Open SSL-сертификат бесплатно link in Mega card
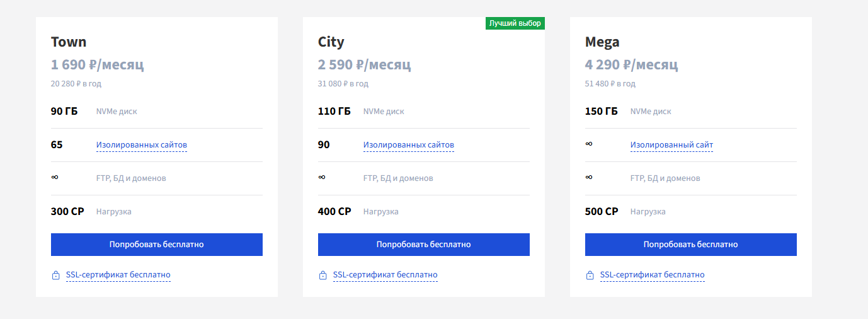 point(653,275)
